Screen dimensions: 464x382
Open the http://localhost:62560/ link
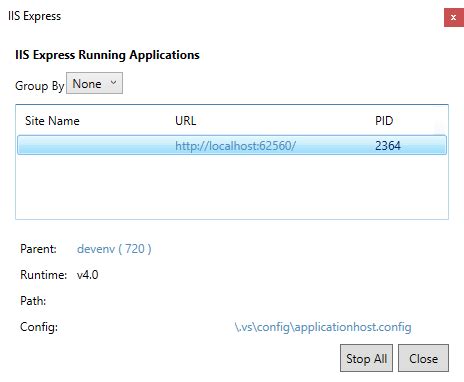(x=235, y=146)
